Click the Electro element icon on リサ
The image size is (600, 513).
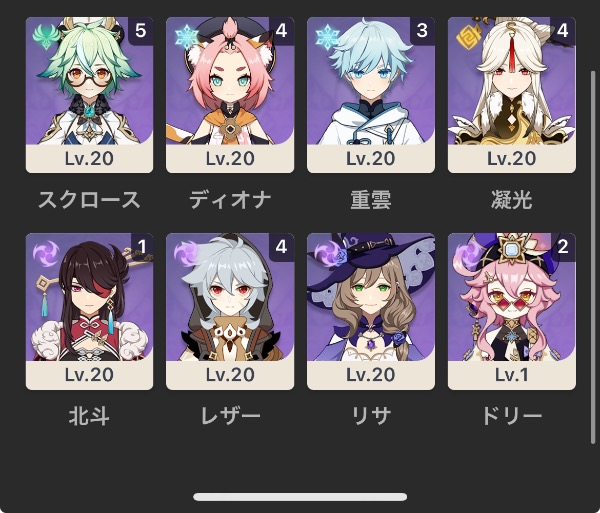[x=327, y=254]
